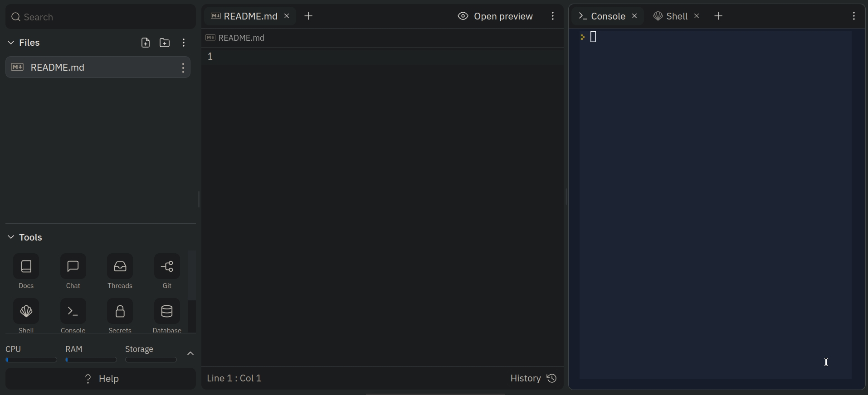This screenshot has width=868, height=395.
Task: Click the Search input field
Action: click(101, 17)
